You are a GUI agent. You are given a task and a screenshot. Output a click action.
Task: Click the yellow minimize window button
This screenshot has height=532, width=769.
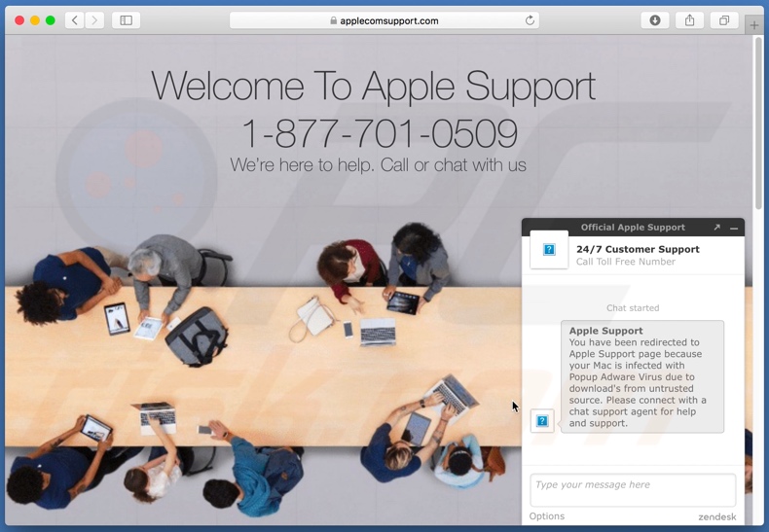[35, 20]
